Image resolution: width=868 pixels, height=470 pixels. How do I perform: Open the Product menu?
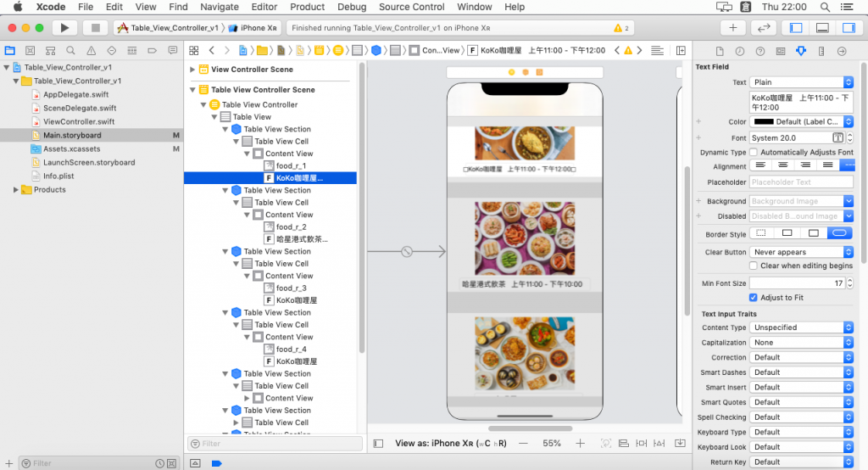click(x=307, y=7)
